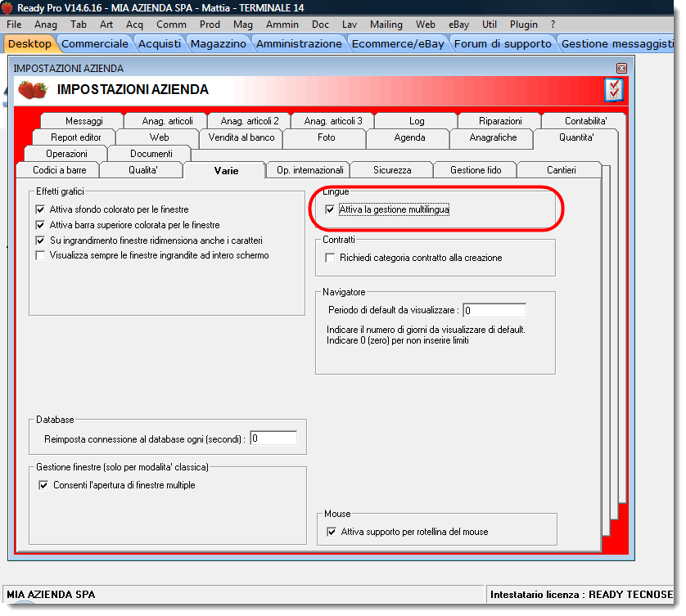Open the File menu
The height and width of the screenshot is (616, 686).
(x=14, y=25)
